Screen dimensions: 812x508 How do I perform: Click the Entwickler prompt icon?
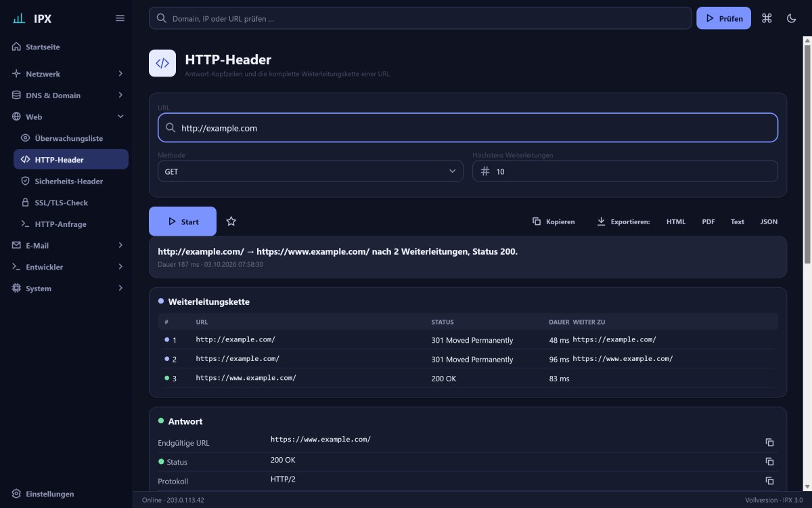(x=16, y=267)
